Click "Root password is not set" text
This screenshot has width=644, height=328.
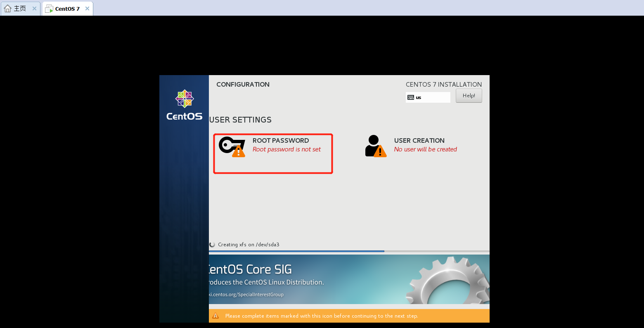point(286,149)
